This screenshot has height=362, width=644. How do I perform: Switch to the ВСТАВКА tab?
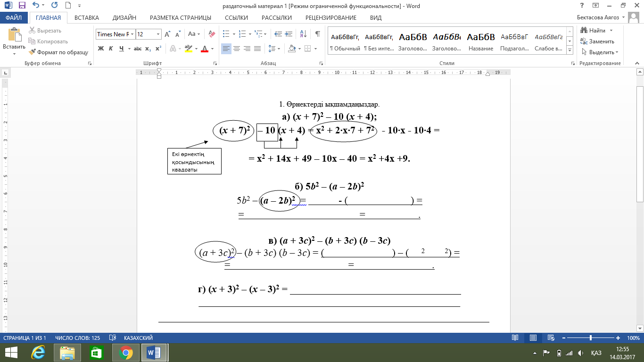click(87, 18)
